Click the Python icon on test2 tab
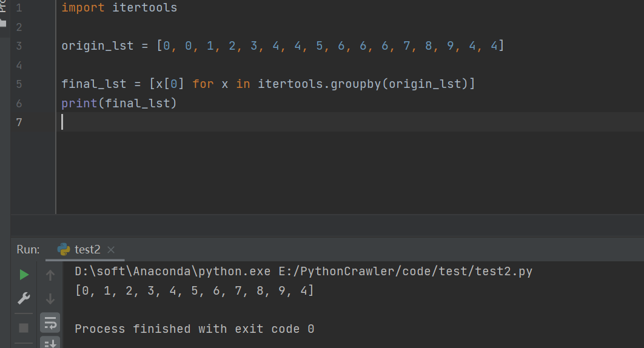Screen dimensions: 644x348 pos(64,249)
